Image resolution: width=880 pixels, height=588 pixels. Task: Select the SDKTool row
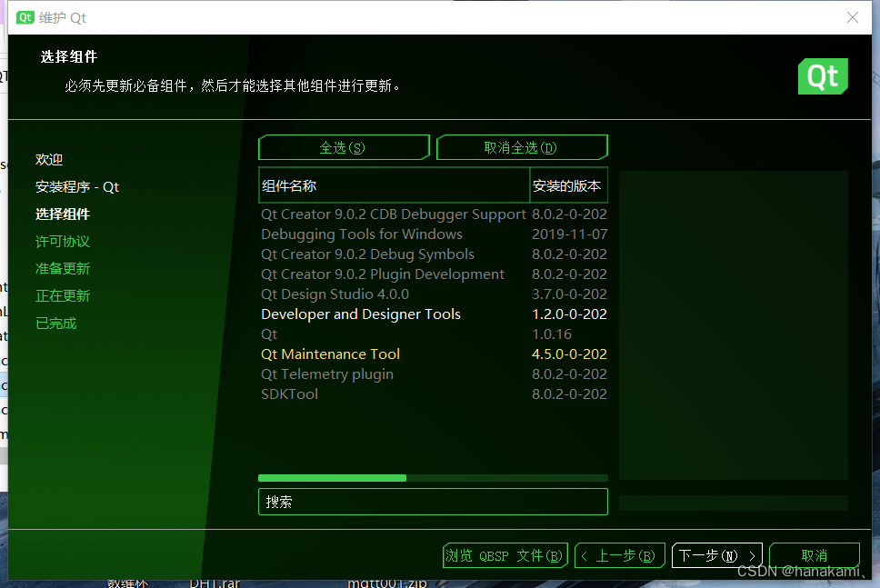coord(433,394)
